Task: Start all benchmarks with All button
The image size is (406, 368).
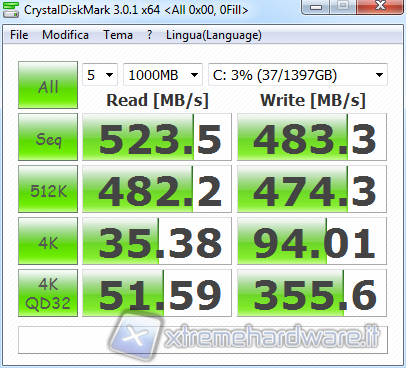Action: (48, 85)
